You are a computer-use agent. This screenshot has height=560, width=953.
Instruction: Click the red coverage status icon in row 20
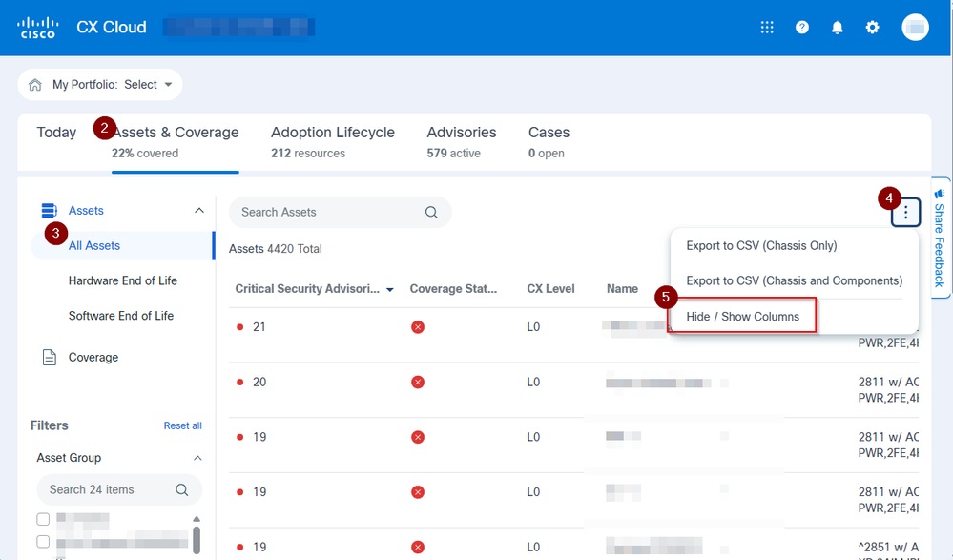tap(418, 382)
